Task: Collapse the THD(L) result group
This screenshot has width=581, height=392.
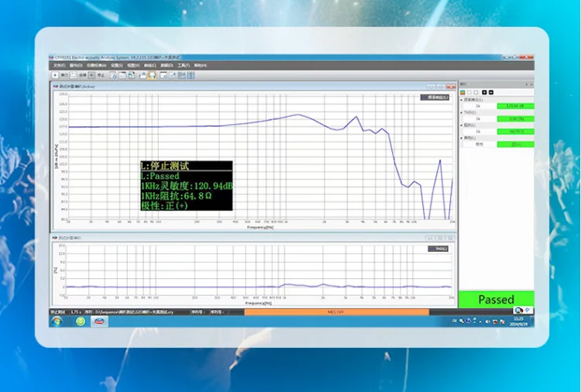Action: (x=462, y=112)
